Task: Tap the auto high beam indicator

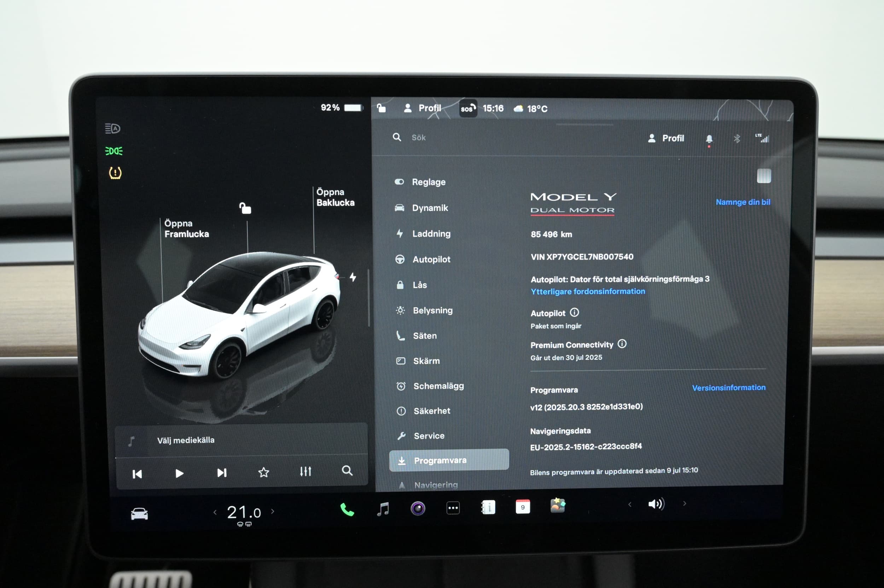Action: (112, 129)
